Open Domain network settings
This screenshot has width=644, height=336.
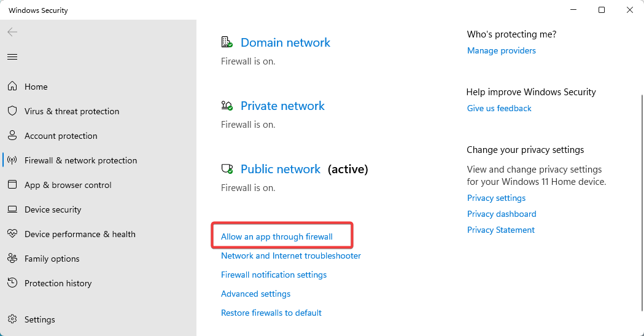coord(285,42)
